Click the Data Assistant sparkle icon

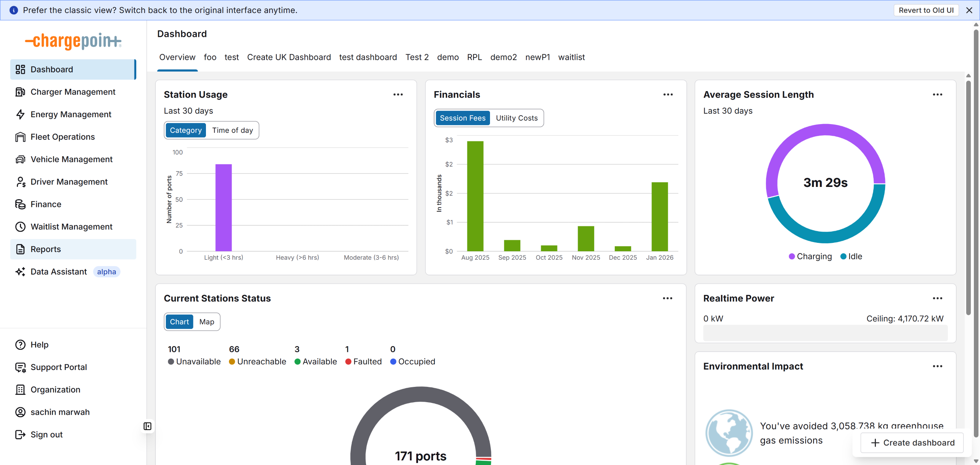coord(20,272)
